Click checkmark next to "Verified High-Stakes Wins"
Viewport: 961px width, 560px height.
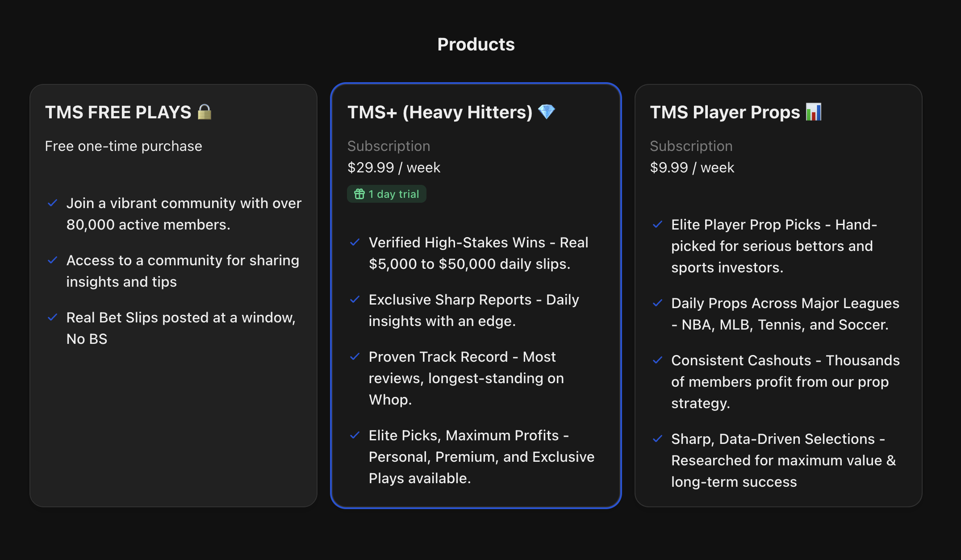355,242
